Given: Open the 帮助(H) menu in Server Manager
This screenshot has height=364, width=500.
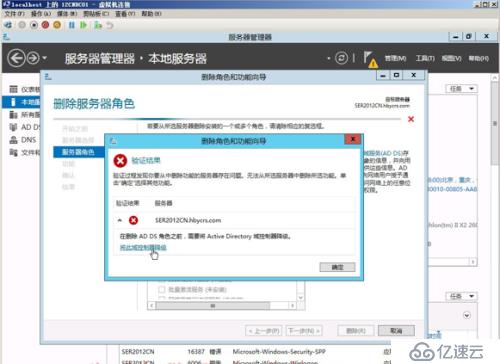Looking at the screenshot, I should [x=479, y=58].
